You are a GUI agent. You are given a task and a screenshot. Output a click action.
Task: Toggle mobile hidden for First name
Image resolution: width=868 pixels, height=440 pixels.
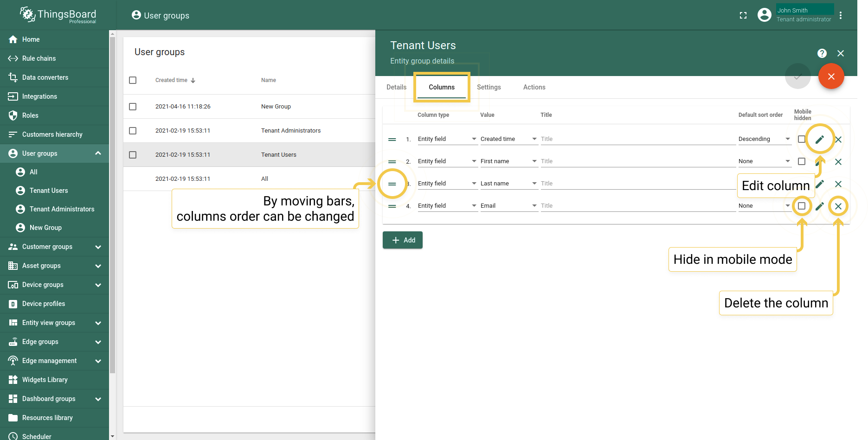[801, 161]
